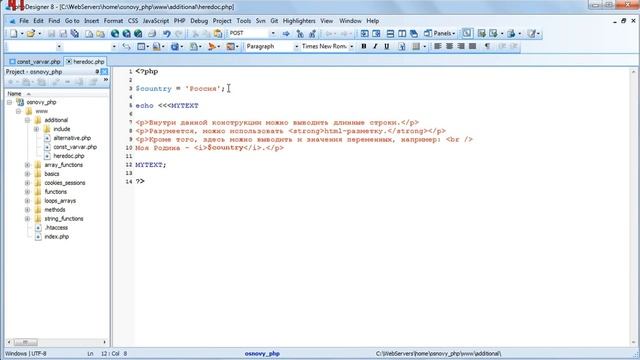Click the MYTEXT; line in the editor
640x360 pixels.
[151, 165]
